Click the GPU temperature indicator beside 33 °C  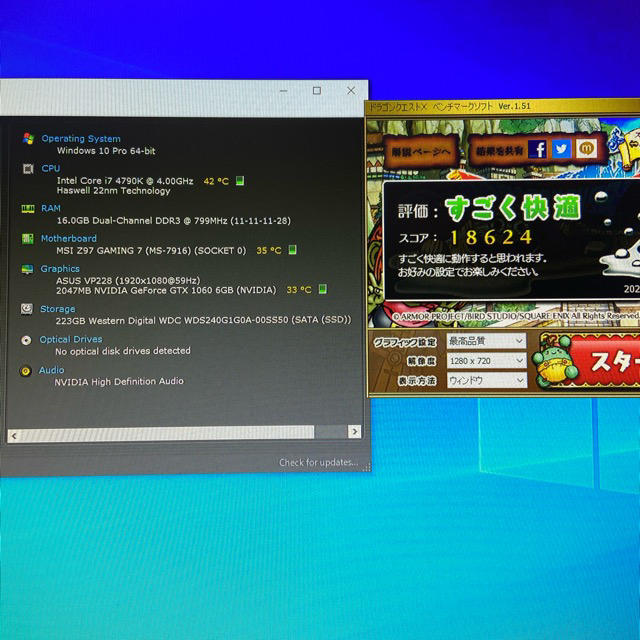coord(322,289)
